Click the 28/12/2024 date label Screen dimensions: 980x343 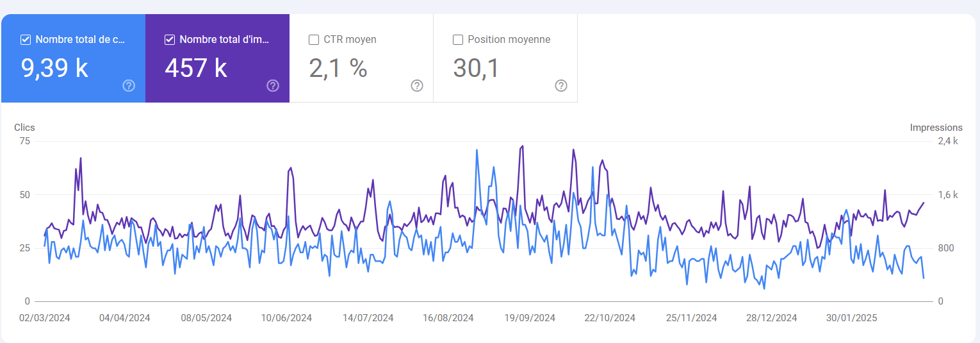[x=772, y=318]
